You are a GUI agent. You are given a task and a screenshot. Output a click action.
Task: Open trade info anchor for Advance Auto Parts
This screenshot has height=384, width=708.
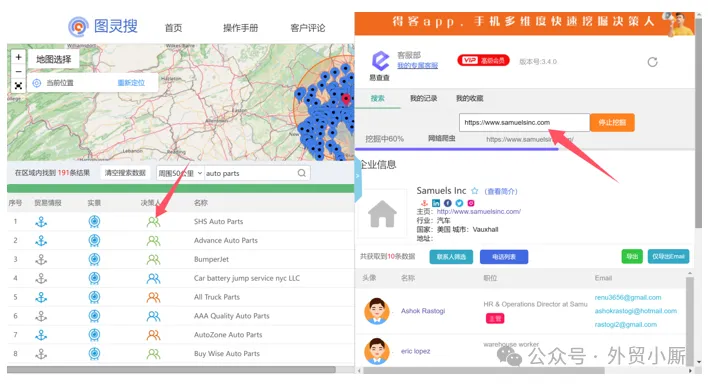41,241
